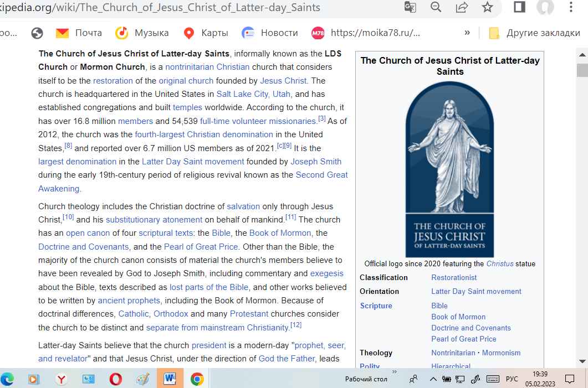588x388 pixels.
Task: Toggle the browser side panel icon
Action: coord(519,7)
